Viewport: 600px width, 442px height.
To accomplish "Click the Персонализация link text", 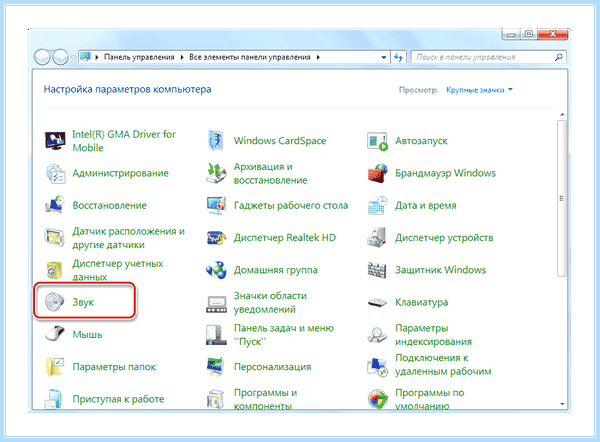I will point(272,367).
